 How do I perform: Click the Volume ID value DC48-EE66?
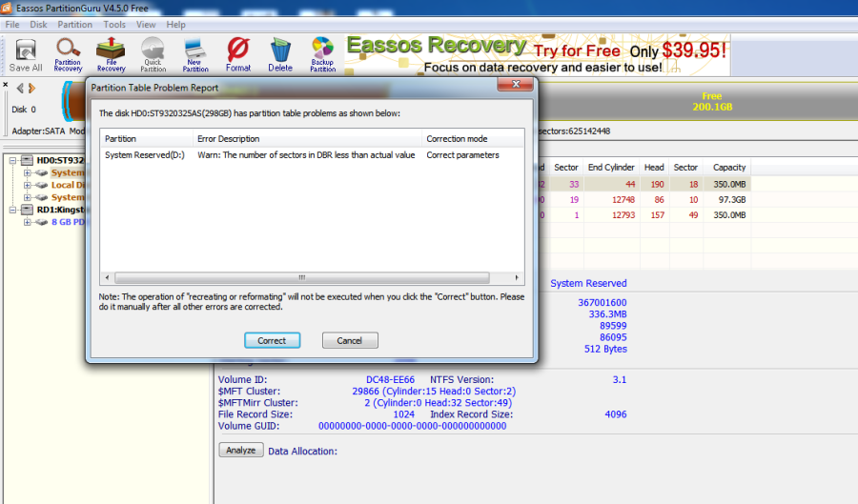(x=390, y=379)
